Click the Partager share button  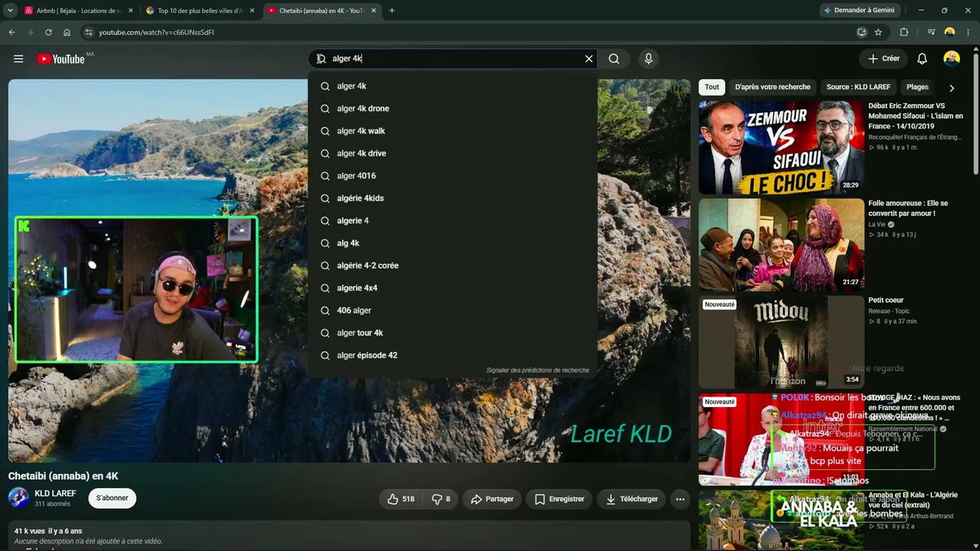pyautogui.click(x=492, y=499)
